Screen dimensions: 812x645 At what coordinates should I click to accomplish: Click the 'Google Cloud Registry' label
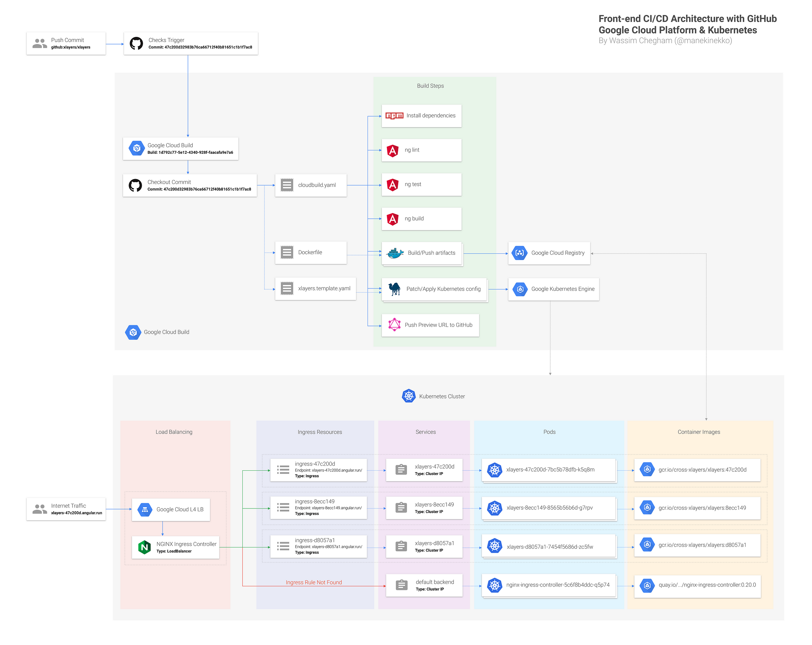(x=557, y=253)
